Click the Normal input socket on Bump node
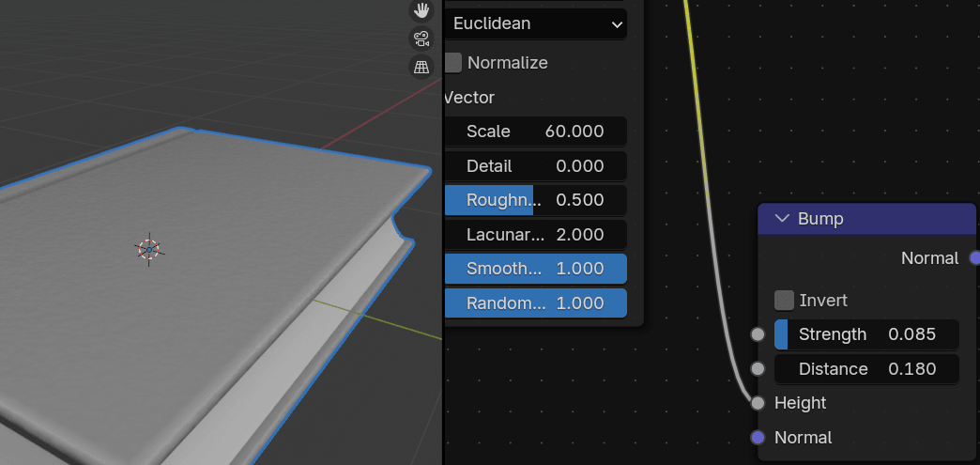Viewport: 980px width, 465px height. point(758,438)
